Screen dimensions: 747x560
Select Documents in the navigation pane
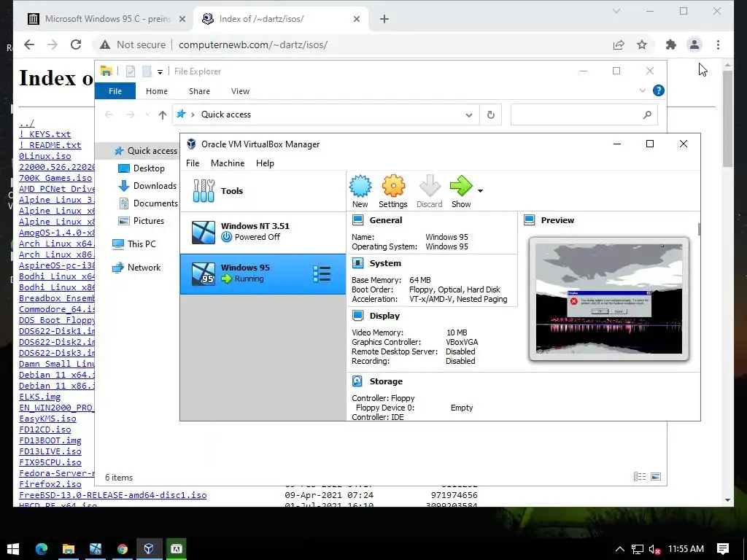pyautogui.click(x=148, y=203)
